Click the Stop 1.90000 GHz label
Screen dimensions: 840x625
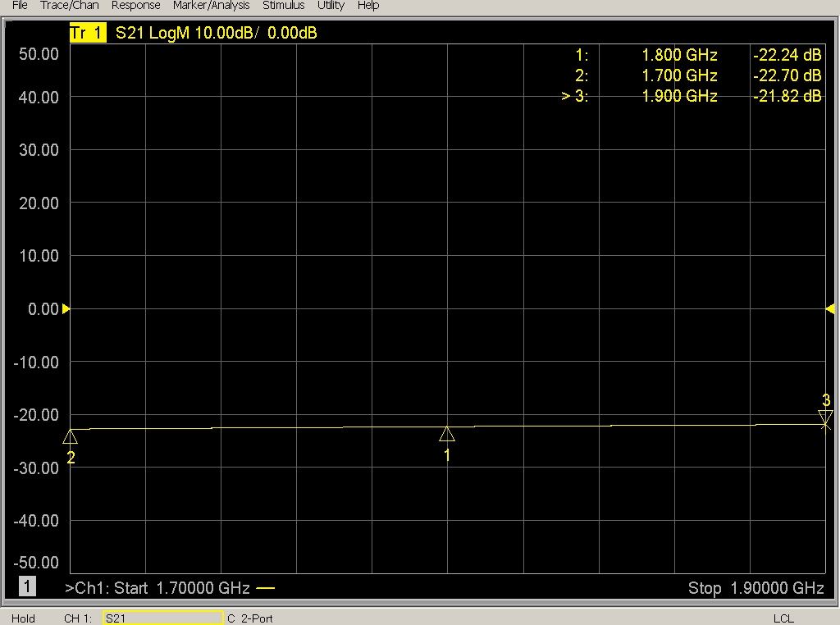pos(756,588)
